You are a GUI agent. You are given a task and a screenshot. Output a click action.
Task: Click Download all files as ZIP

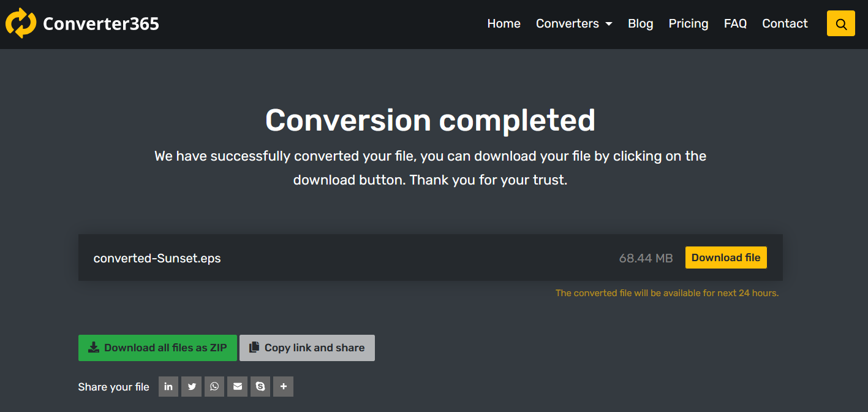(157, 348)
